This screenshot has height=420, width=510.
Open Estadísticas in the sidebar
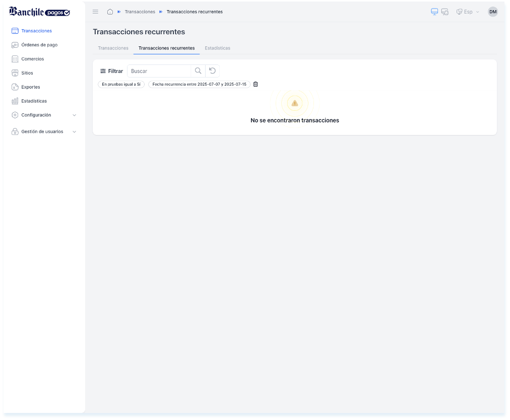(34, 101)
